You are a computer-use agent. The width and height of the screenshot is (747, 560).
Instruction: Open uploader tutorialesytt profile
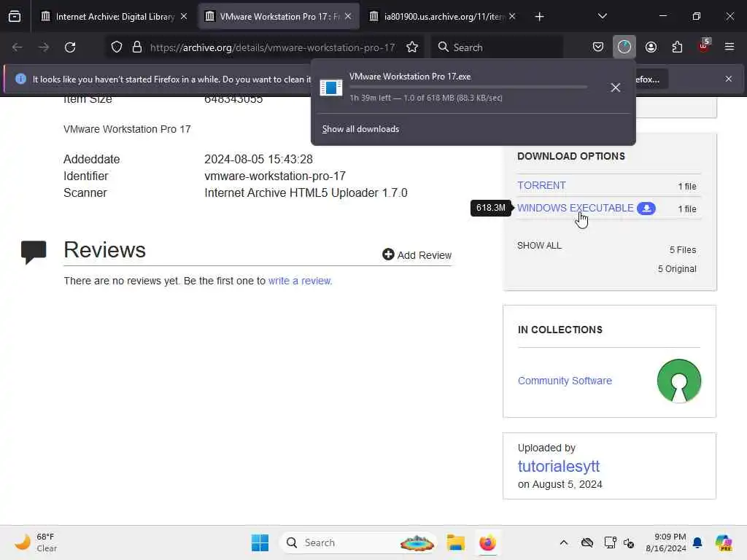point(559,466)
